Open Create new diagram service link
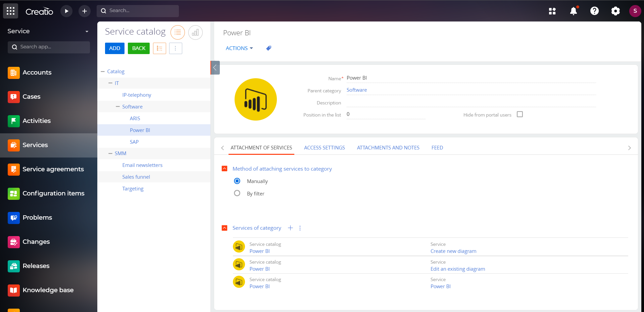The image size is (644, 312). coord(453,251)
